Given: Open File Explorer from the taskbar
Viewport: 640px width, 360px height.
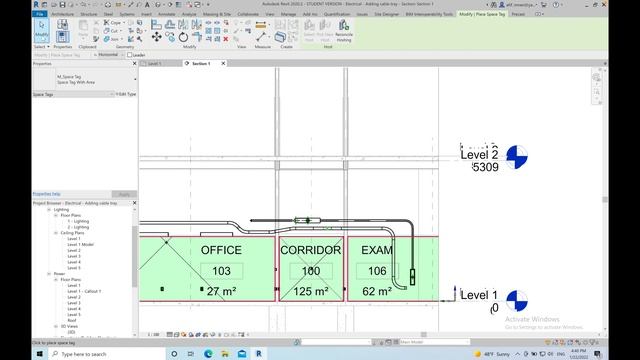Looking at the screenshot, I should click(225, 354).
